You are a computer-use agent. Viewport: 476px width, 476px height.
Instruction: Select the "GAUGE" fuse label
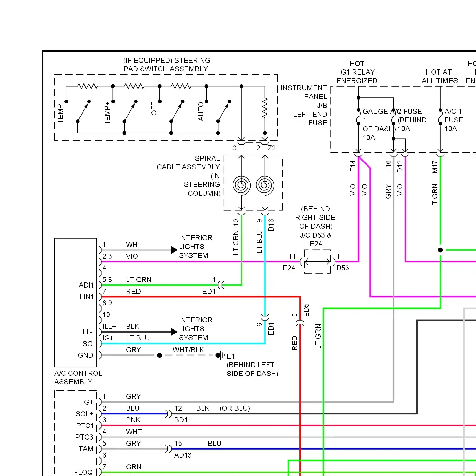[375, 111]
